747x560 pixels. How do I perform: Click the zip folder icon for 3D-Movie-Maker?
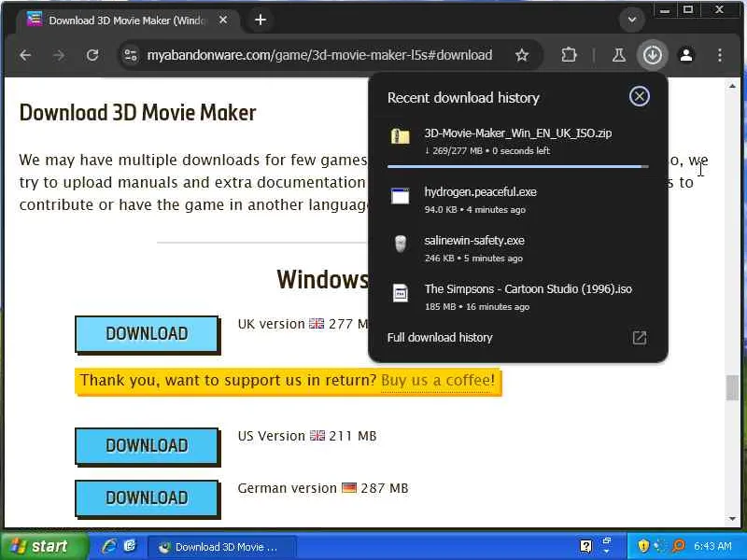pyautogui.click(x=401, y=136)
